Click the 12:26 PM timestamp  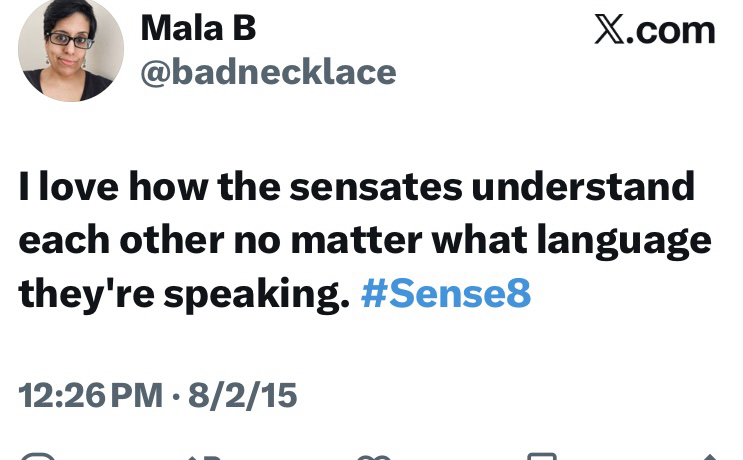[x=90, y=395]
